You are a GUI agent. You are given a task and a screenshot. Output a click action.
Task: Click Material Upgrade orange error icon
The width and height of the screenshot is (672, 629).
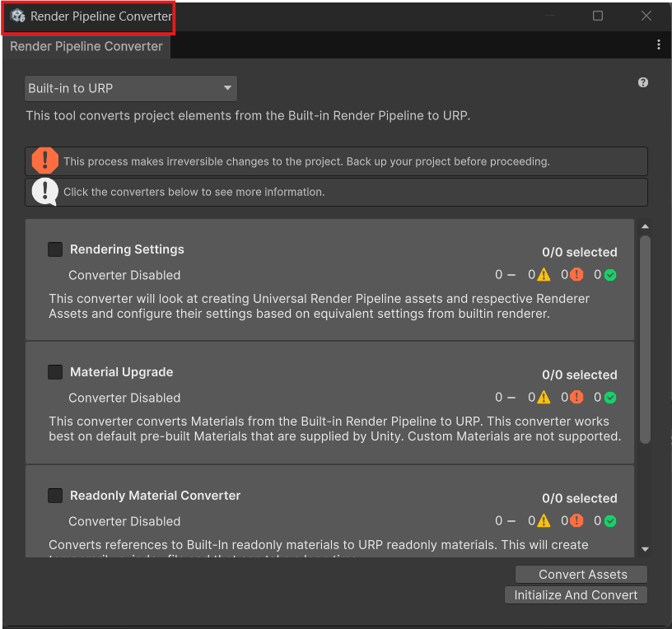[x=576, y=397]
